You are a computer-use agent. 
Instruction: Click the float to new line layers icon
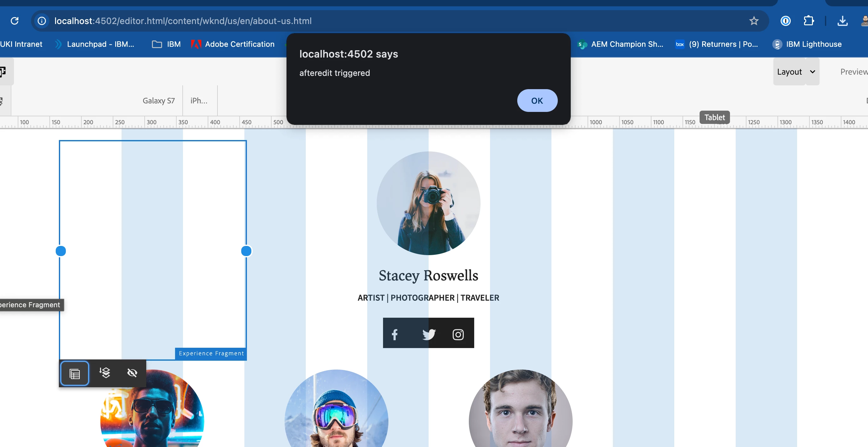pos(105,373)
